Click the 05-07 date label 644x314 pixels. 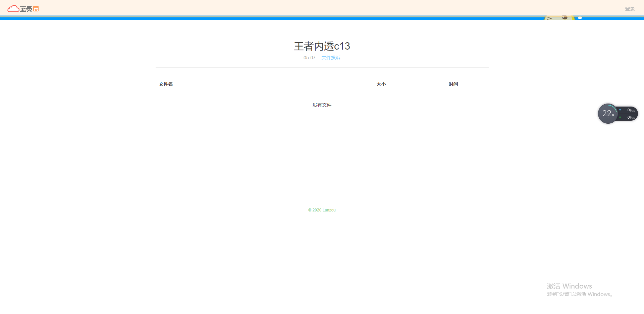pos(309,58)
